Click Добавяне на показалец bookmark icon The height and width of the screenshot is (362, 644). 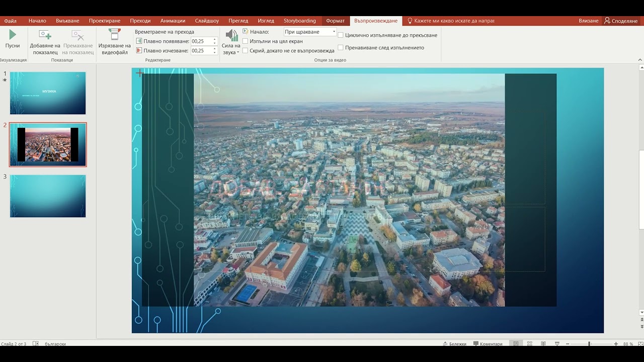(45, 35)
